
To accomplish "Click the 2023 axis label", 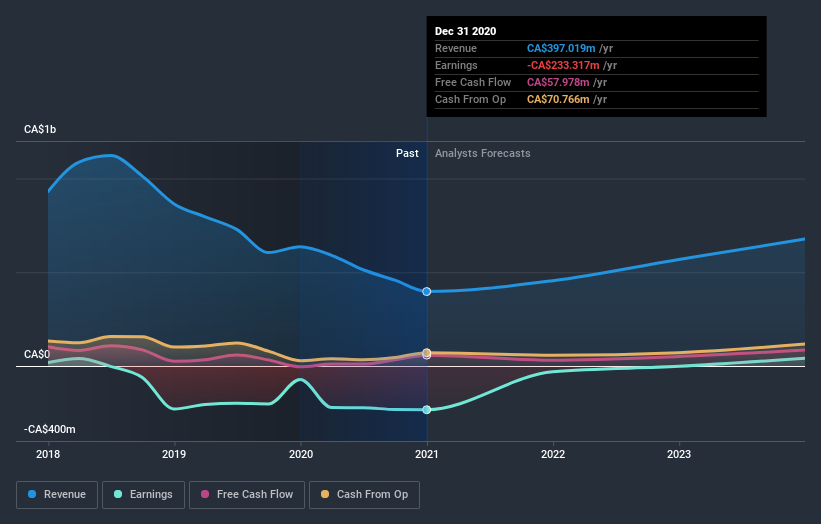I will click(x=679, y=454).
